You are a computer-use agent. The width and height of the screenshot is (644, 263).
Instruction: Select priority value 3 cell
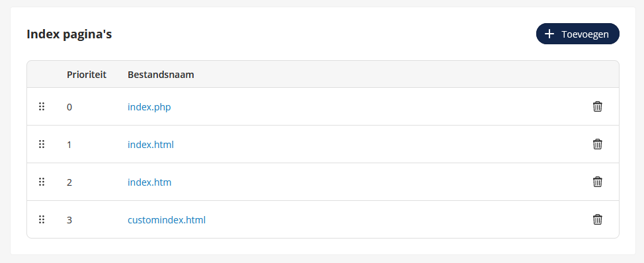point(69,220)
